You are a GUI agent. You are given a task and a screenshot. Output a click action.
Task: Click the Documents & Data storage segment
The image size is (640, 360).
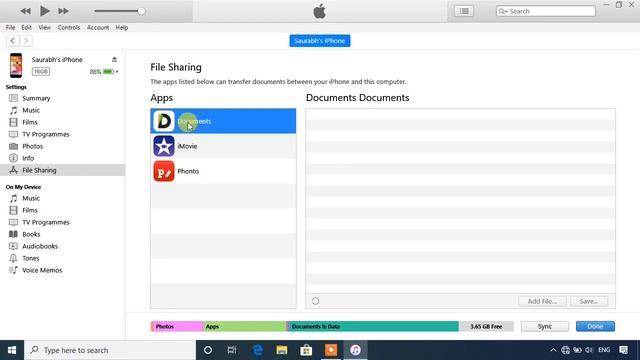[373, 327]
